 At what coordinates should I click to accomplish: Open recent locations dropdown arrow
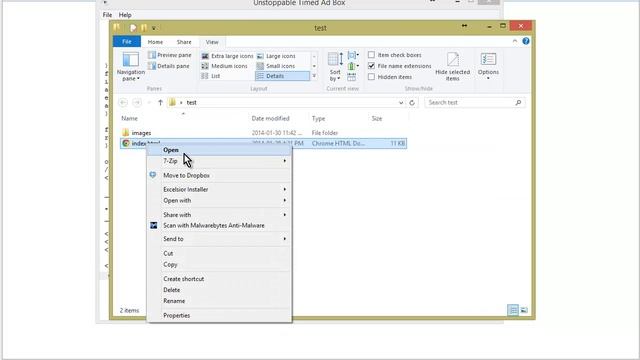pyautogui.click(x=149, y=103)
